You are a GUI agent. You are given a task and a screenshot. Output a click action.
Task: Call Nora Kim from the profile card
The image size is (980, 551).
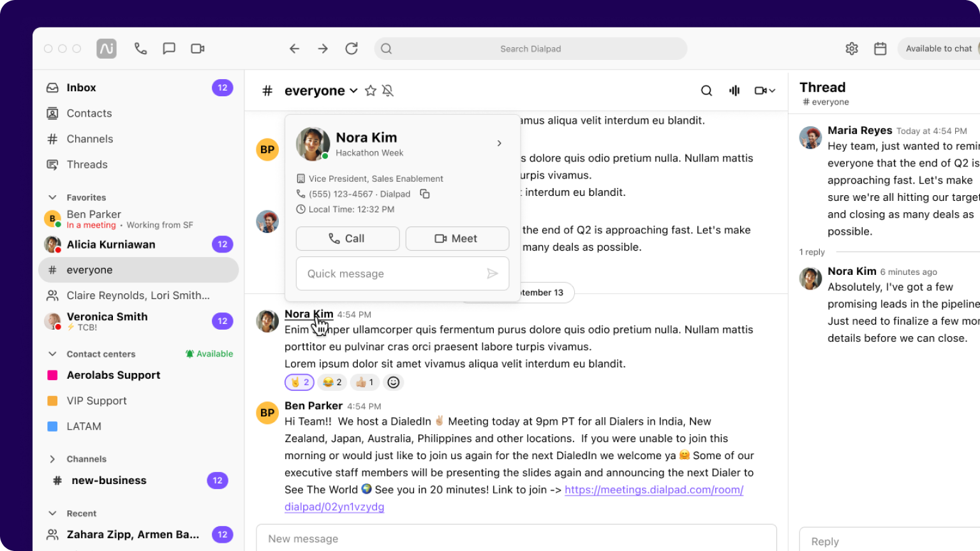[348, 239]
